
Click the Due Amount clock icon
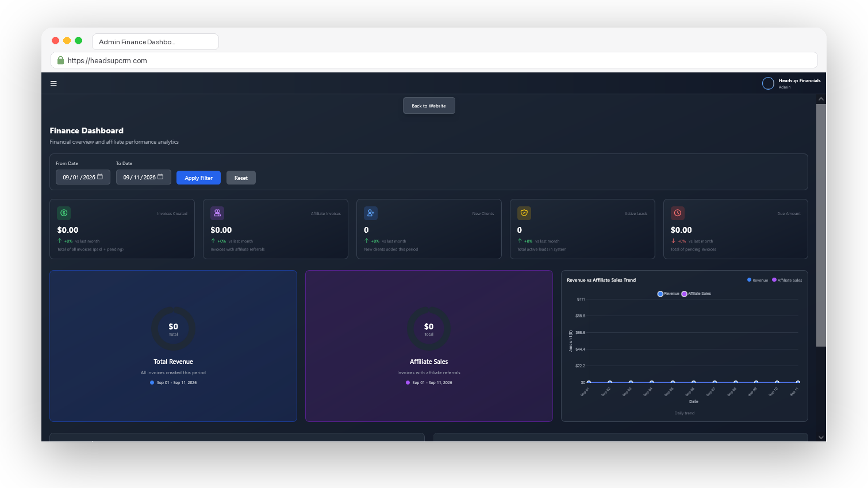pyautogui.click(x=678, y=213)
